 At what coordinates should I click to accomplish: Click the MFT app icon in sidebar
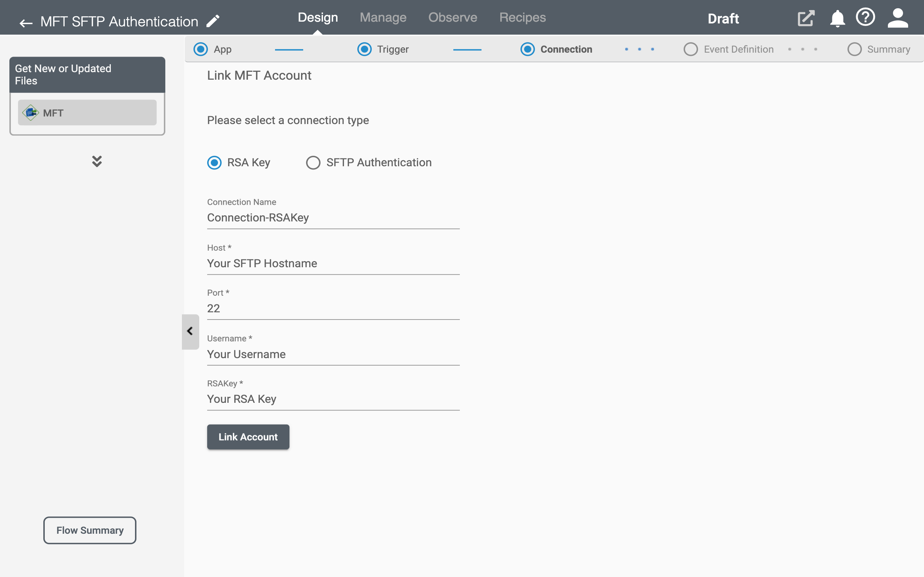(31, 113)
